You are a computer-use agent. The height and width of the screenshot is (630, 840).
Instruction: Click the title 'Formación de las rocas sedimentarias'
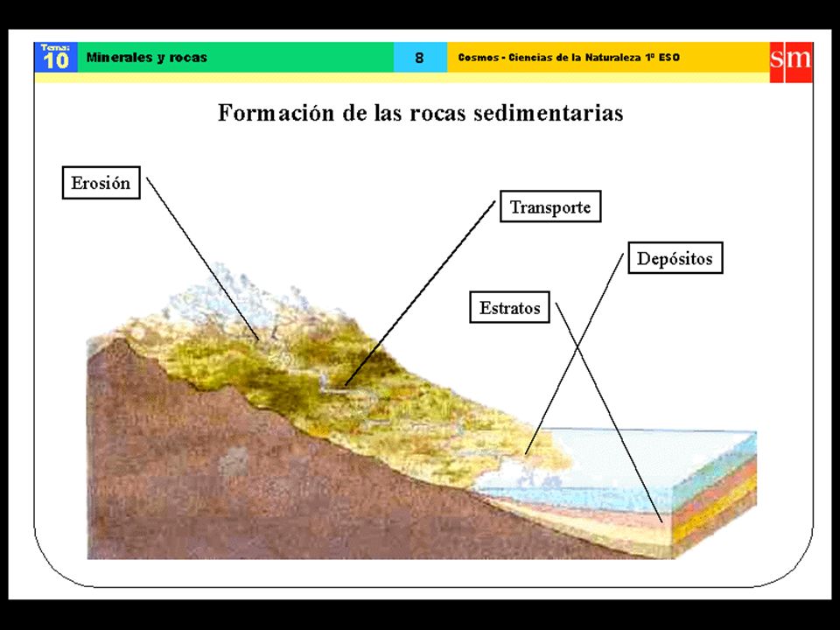[421, 113]
